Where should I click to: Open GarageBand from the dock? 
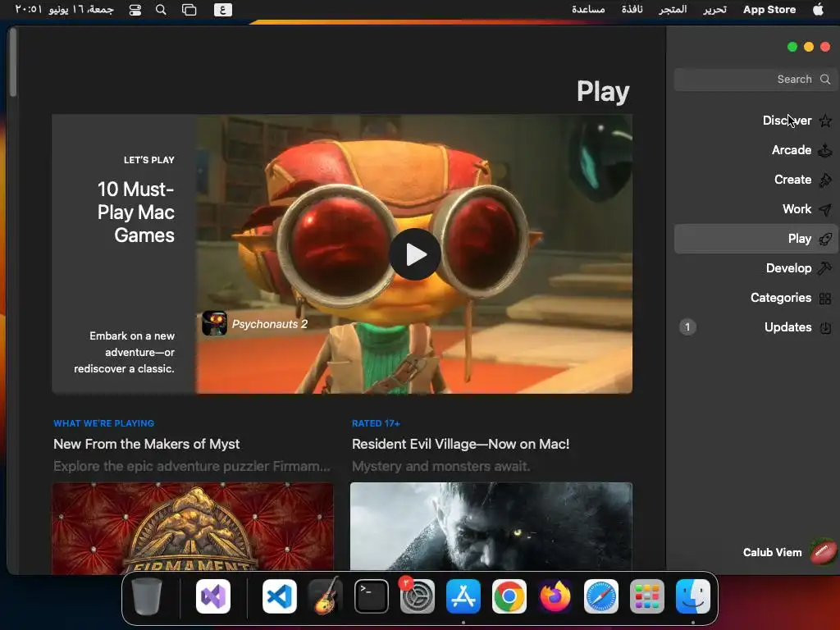(x=326, y=596)
